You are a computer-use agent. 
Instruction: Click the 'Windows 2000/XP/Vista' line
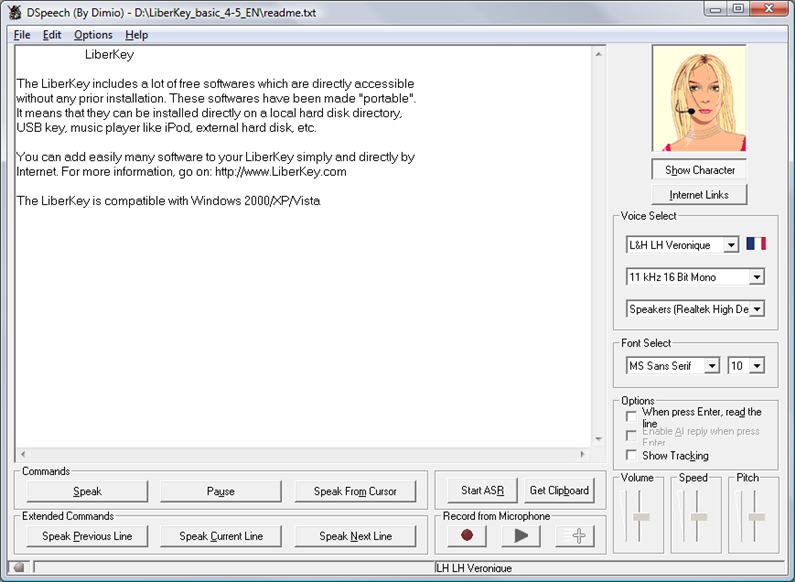tap(168, 201)
